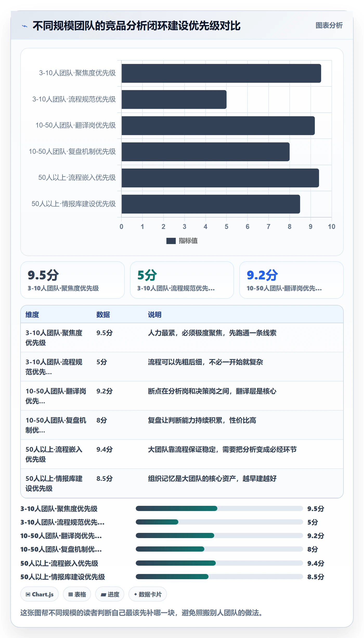
Task: Click the 数据 column header
Action: click(103, 315)
